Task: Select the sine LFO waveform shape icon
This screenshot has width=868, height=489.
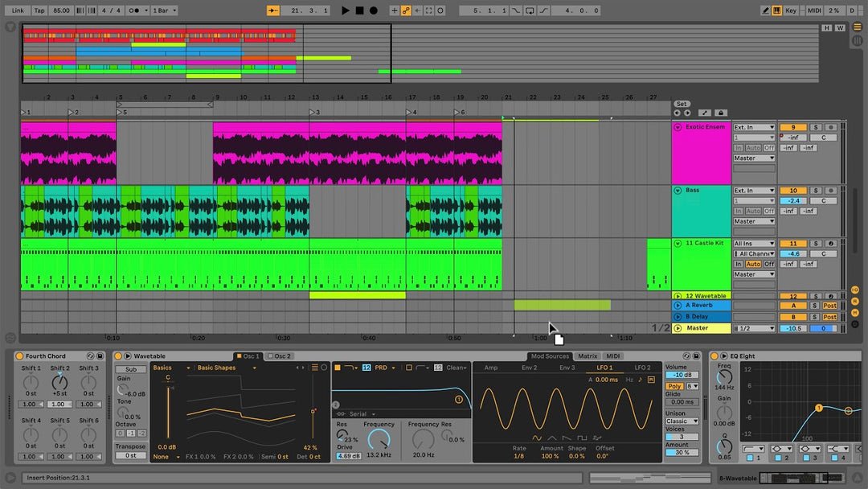Action: (537, 438)
